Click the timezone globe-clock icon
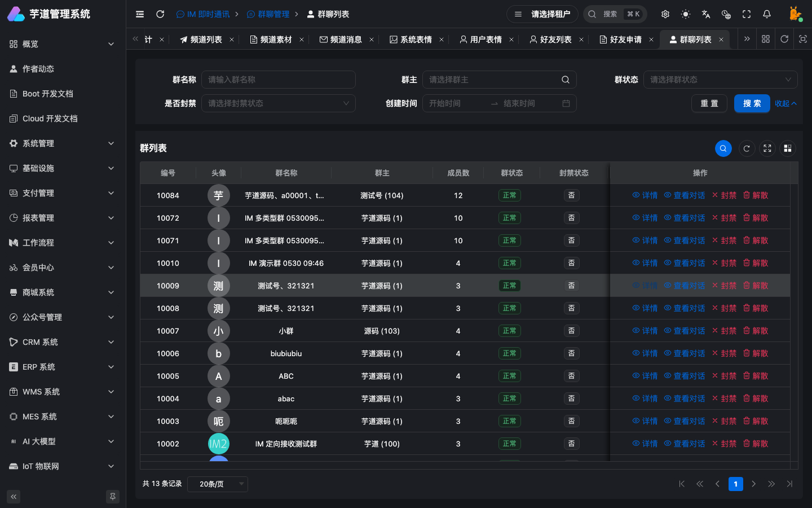This screenshot has height=508, width=812. coord(726,14)
